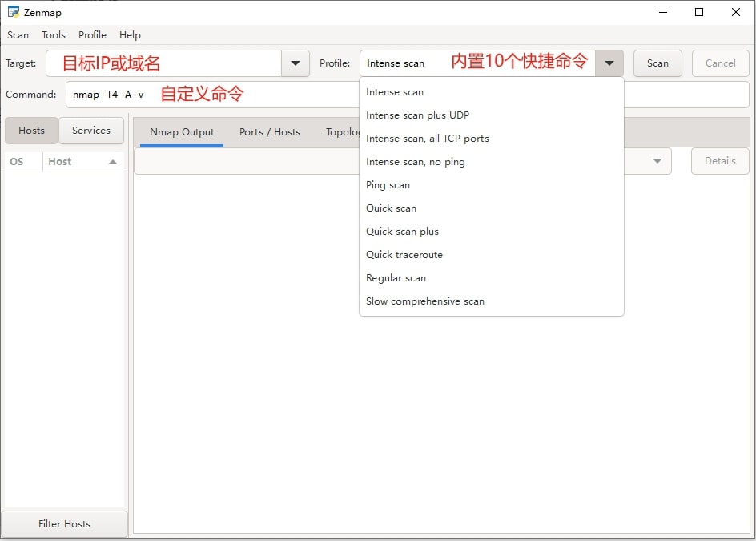Select Intense scan from the profile list
This screenshot has height=541, width=756.
pyautogui.click(x=492, y=92)
